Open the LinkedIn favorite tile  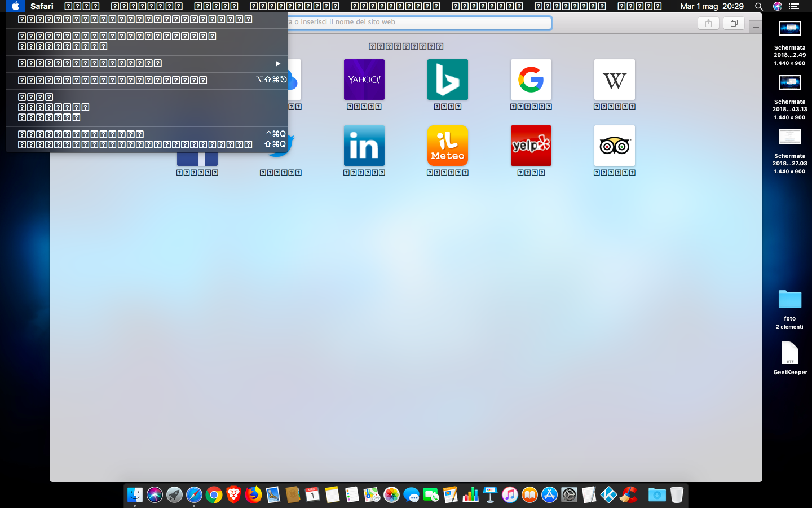[x=364, y=146]
